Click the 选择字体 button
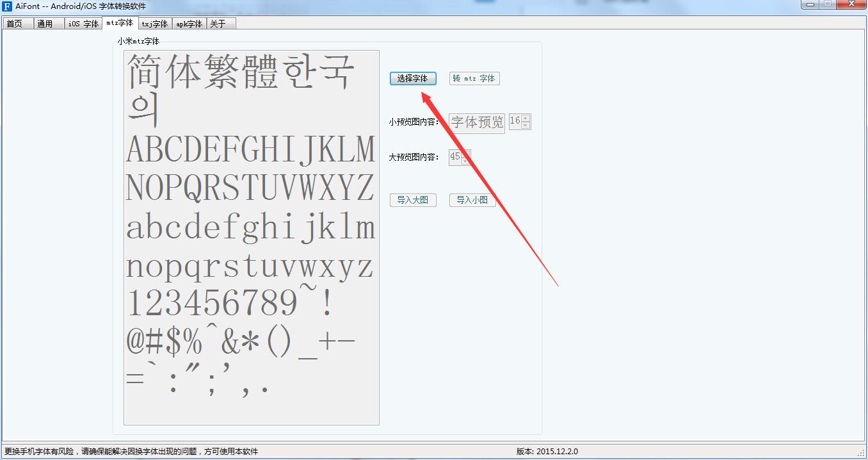The image size is (868, 460). pos(413,78)
